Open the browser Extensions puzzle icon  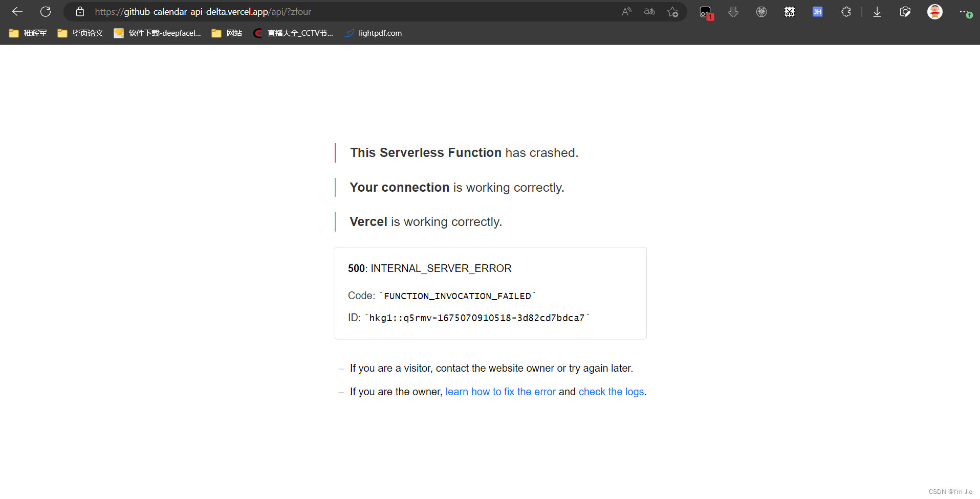(x=846, y=11)
